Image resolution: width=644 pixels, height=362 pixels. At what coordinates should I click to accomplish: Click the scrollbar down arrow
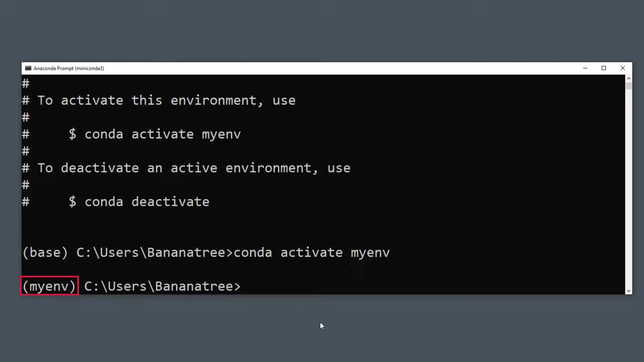[x=628, y=291]
